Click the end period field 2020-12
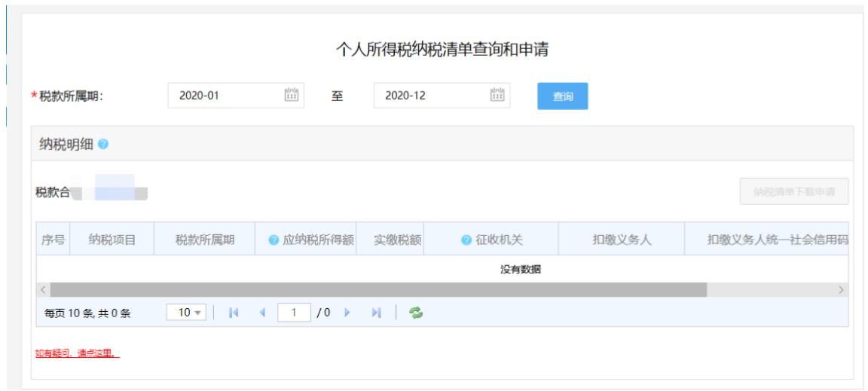868x391 pixels. click(x=430, y=96)
